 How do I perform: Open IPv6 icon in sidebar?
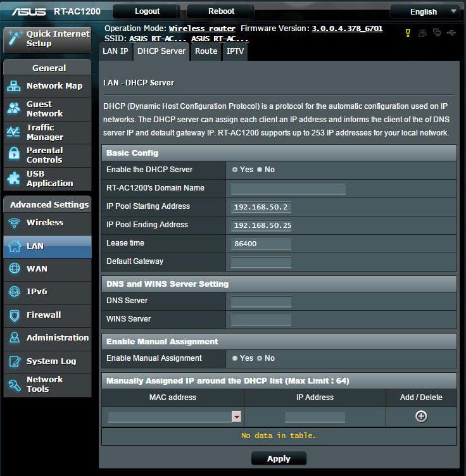coord(15,292)
